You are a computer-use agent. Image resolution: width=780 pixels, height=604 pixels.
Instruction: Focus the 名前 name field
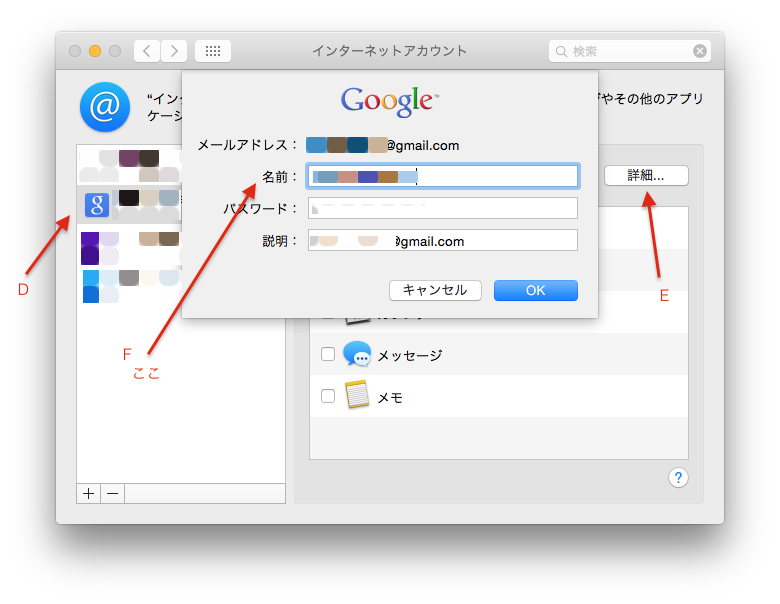point(443,176)
